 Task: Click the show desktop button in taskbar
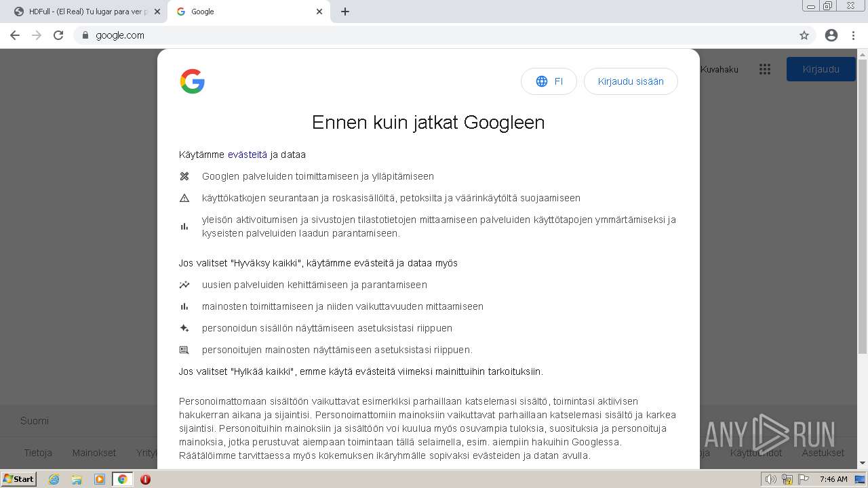point(861,479)
